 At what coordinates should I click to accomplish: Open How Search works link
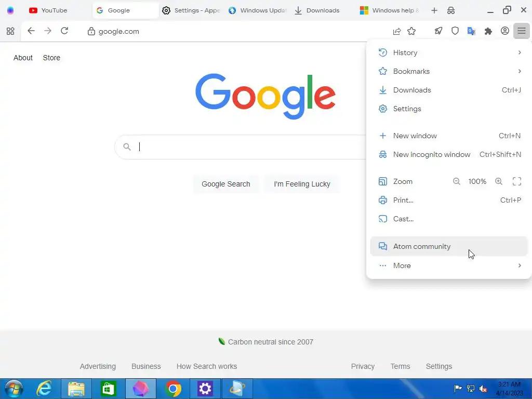point(207,366)
